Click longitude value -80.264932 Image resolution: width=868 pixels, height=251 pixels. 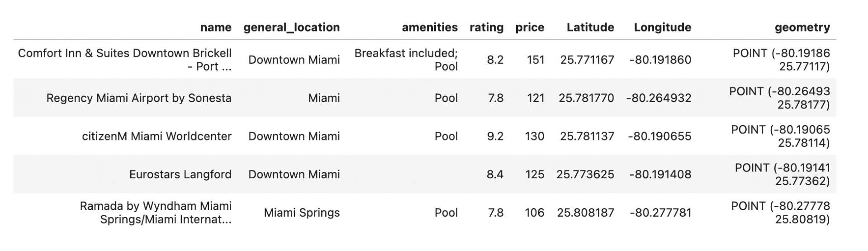[659, 98]
